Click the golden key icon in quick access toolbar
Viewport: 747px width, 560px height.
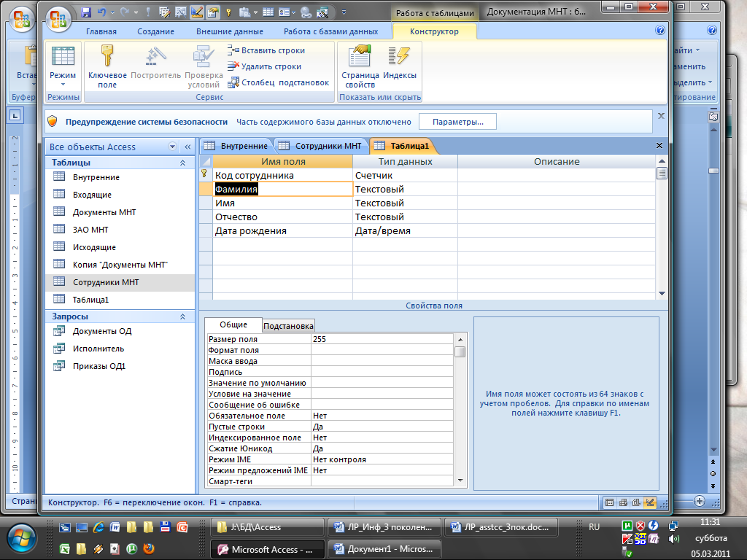228,12
